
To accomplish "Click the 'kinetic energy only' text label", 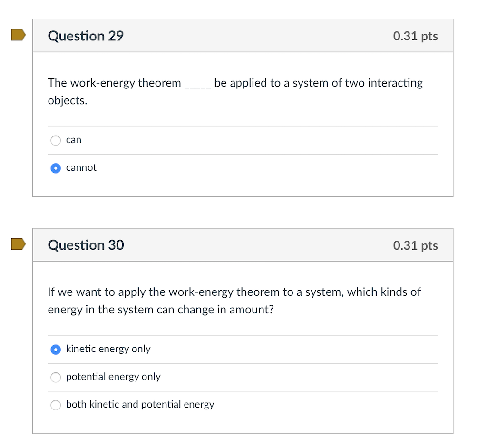I will (108, 349).
